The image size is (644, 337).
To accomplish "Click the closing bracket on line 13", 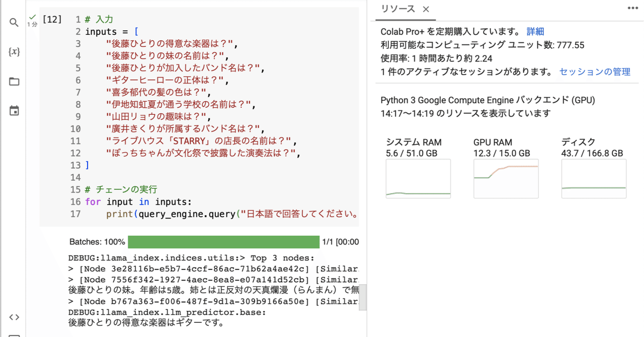I will (87, 165).
